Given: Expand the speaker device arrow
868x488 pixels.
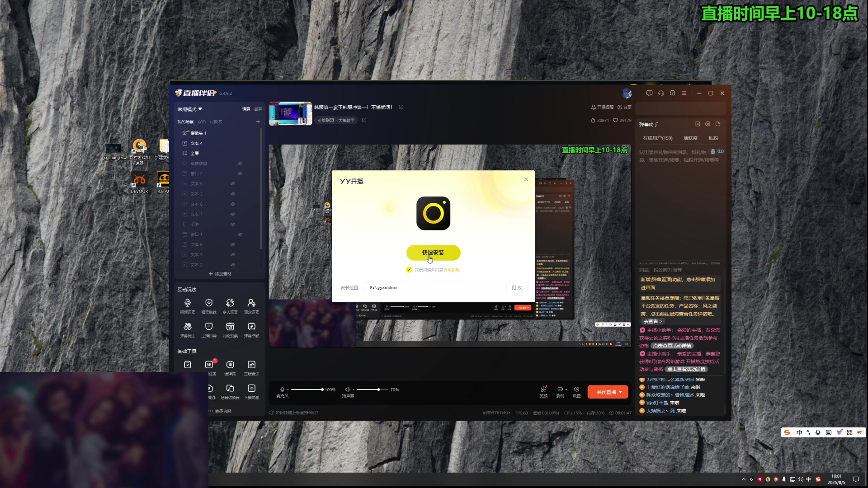Looking at the screenshot, I should [354, 389].
